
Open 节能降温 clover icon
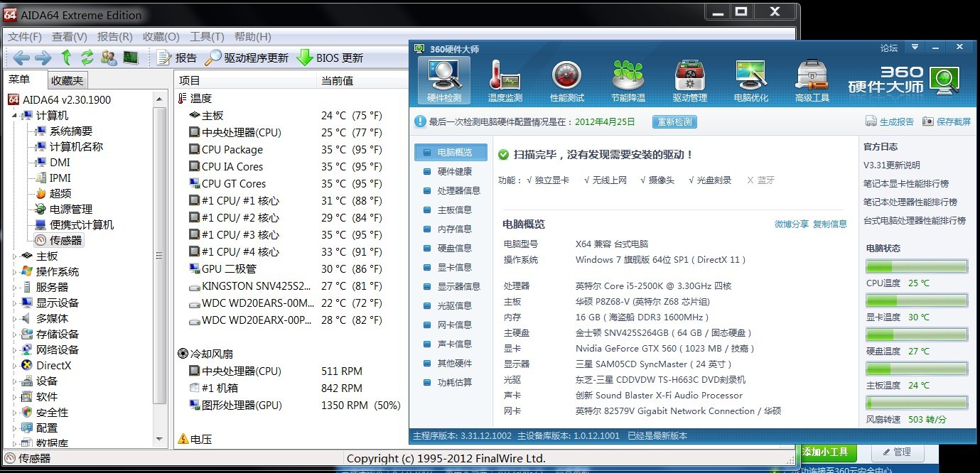tap(628, 80)
